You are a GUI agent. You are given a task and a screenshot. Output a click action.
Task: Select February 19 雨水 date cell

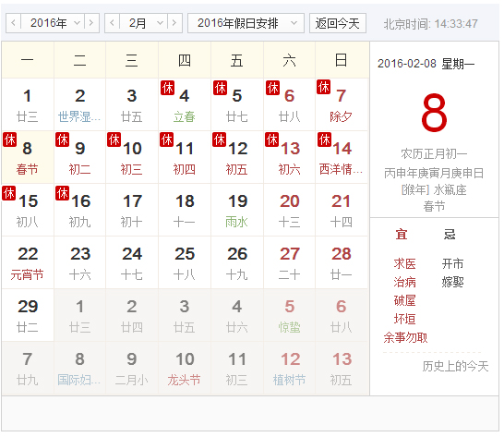tap(237, 210)
